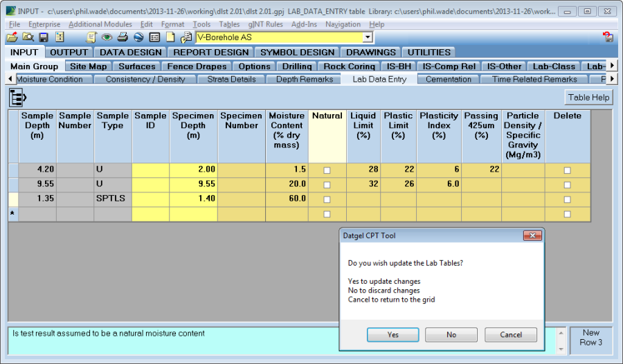623x364 pixels.
Task: Click the grid tree icon above table
Action: pyautogui.click(x=17, y=98)
